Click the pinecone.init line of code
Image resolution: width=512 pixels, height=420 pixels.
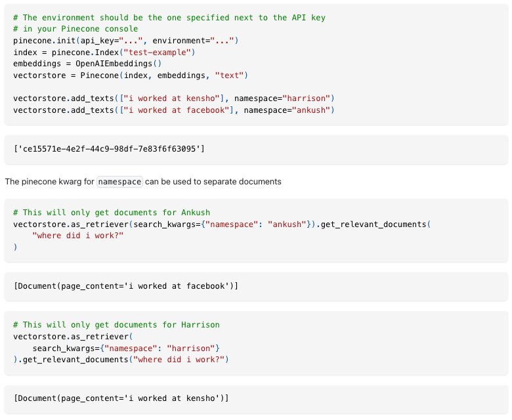tap(126, 41)
